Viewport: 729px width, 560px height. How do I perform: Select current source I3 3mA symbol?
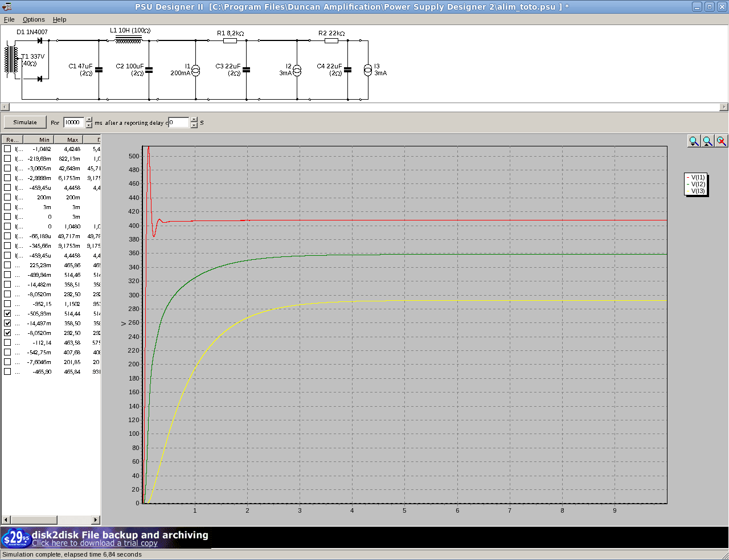(368, 70)
